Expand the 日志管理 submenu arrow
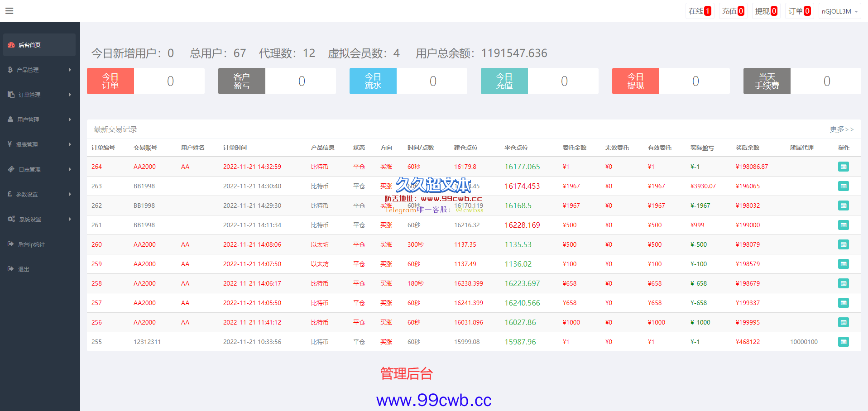The image size is (868, 411). [x=70, y=169]
